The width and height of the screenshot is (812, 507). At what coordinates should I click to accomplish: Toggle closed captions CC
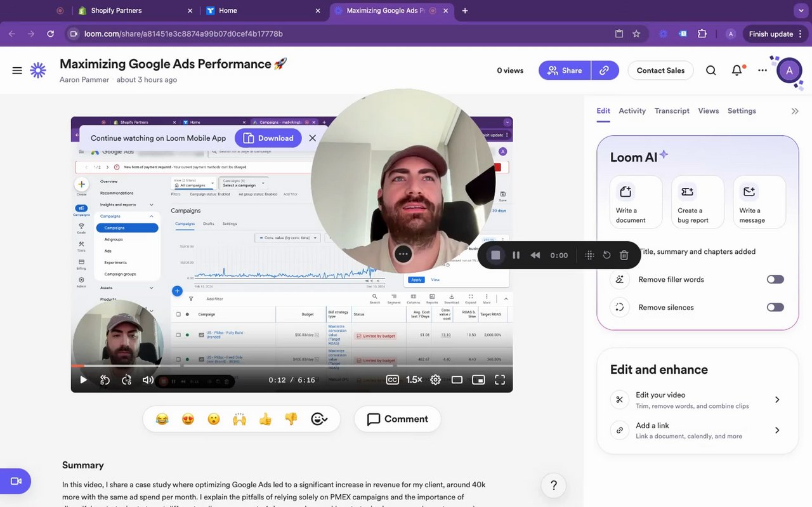coord(393,379)
